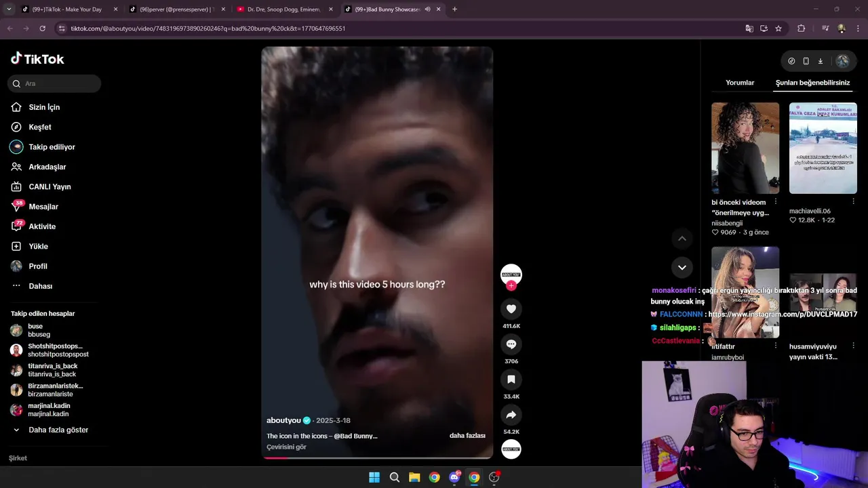Open the sound disc icon
Screen dimensions: 868x488
coord(511,449)
